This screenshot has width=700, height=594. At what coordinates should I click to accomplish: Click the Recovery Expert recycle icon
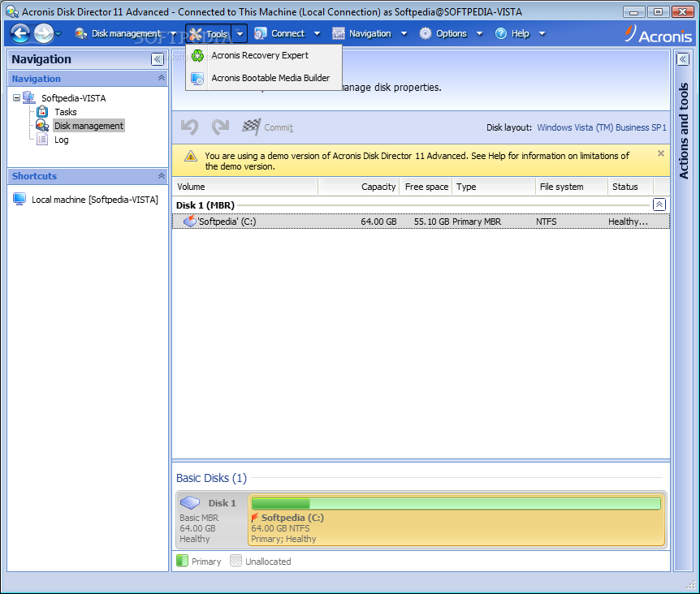point(197,56)
